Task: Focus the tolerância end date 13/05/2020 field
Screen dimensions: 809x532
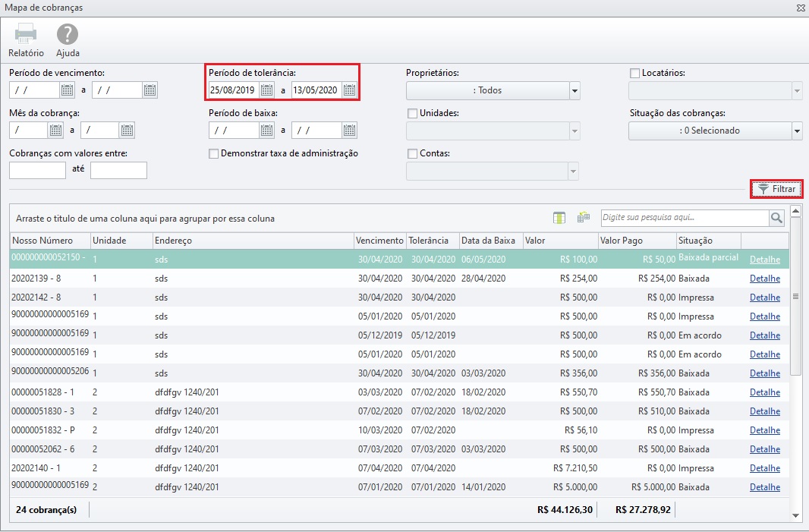Action: coord(316,90)
